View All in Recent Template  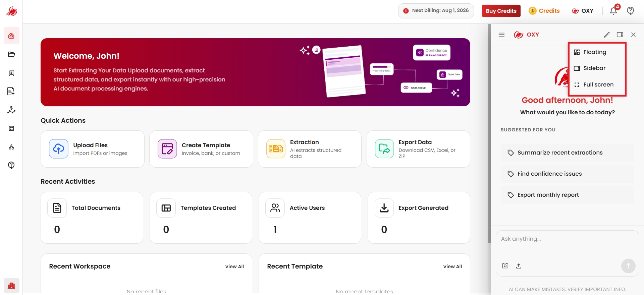452,267
